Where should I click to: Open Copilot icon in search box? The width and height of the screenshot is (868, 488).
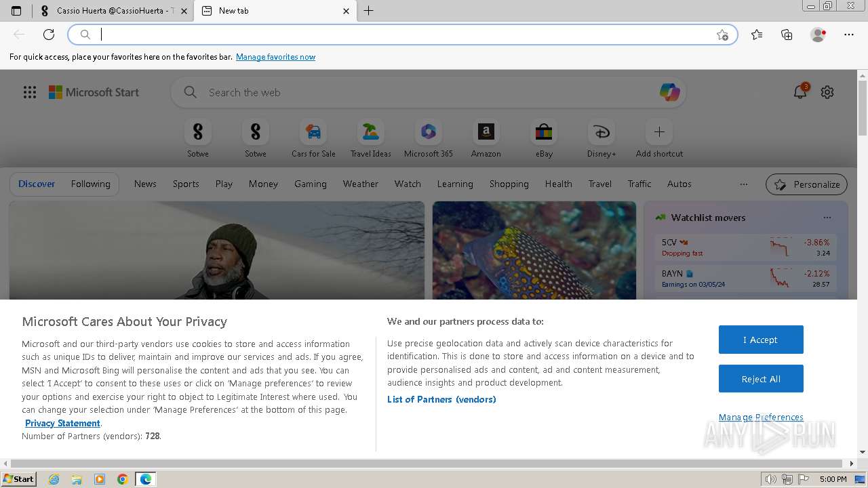(x=670, y=92)
